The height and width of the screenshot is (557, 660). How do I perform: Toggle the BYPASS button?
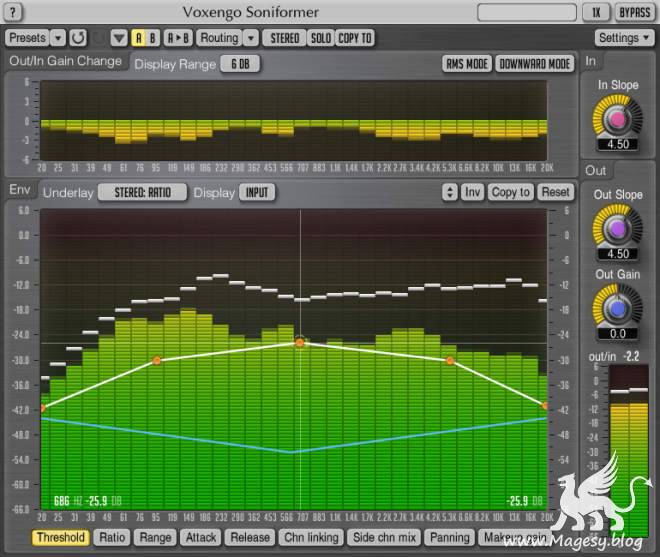point(635,12)
